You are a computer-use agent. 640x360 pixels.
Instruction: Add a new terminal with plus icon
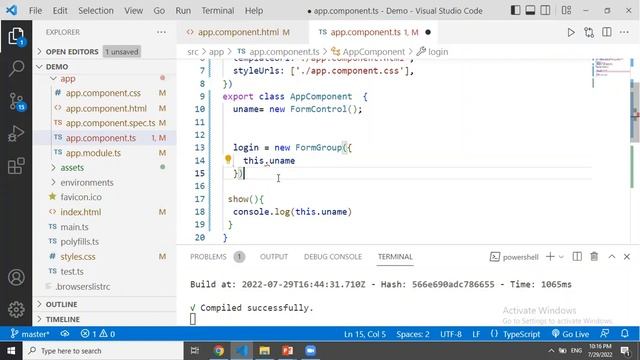(550, 257)
